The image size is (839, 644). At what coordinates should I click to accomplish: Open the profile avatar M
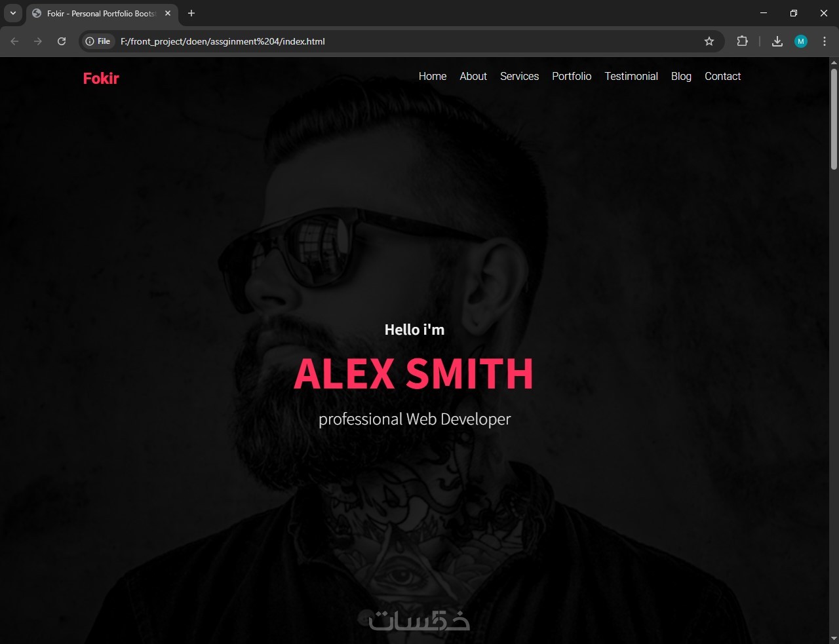tap(801, 41)
